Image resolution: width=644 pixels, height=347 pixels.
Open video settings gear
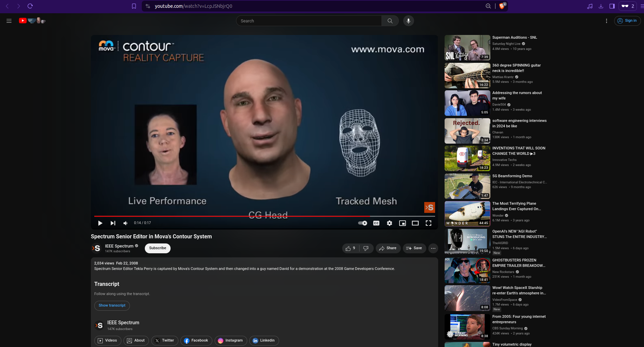tap(389, 223)
